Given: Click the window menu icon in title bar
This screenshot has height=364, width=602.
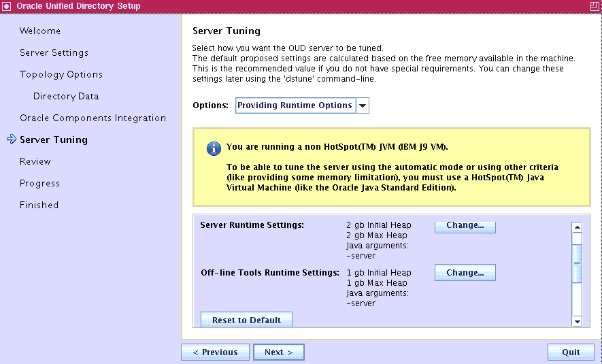Looking at the screenshot, I should 6,6.
